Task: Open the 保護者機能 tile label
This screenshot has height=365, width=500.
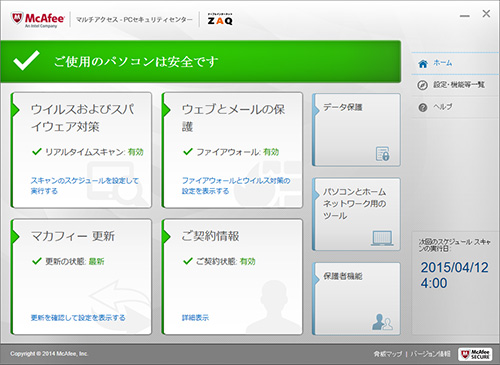Action: click(343, 276)
